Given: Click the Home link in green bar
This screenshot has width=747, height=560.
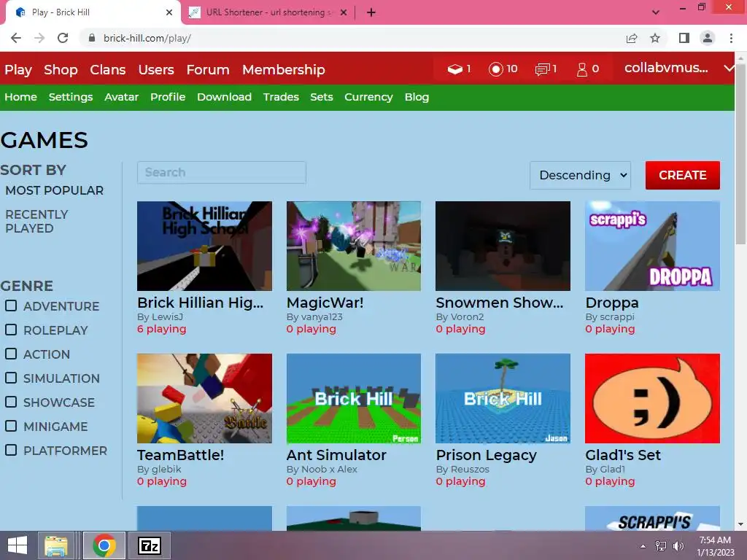Looking at the screenshot, I should pyautogui.click(x=20, y=97).
